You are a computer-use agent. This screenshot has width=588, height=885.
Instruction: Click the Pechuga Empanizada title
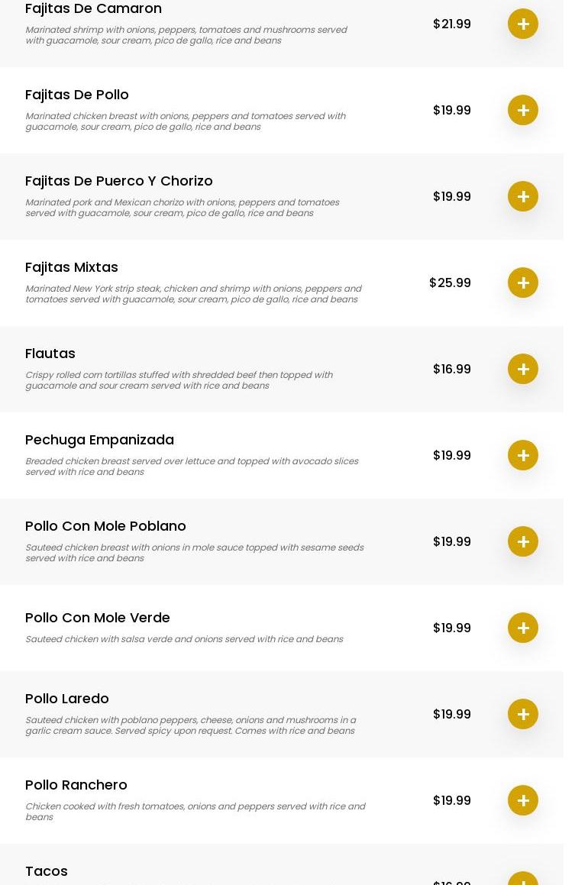tap(99, 440)
